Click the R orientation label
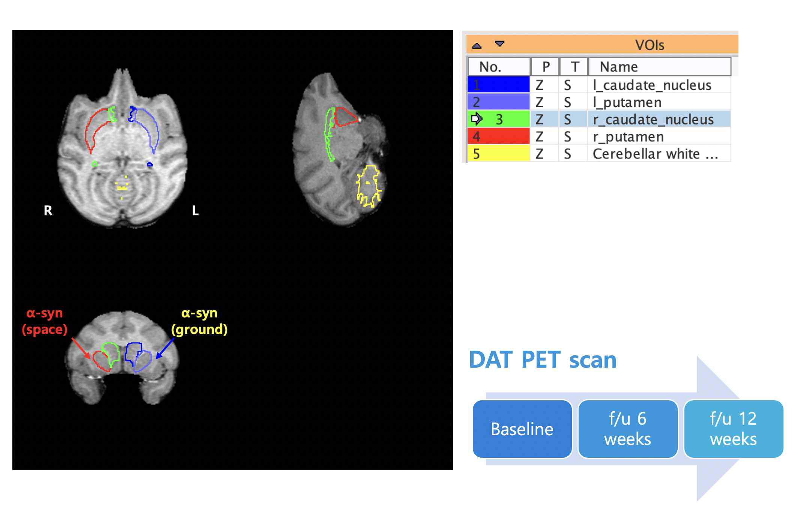 (x=48, y=210)
